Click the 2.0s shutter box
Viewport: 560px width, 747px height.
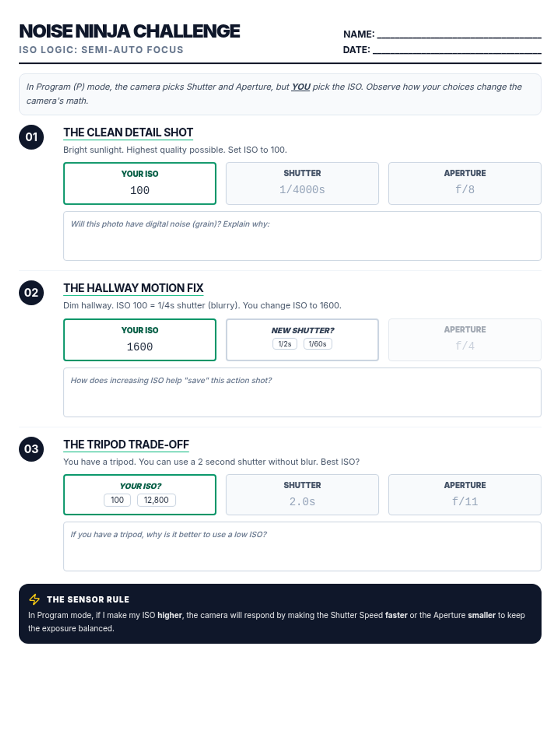coord(302,495)
